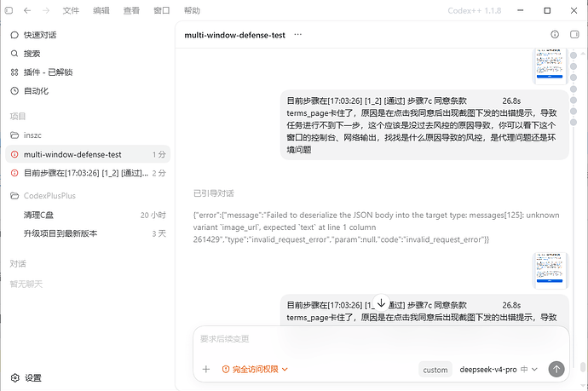Open the multi-window-defense-test conversation in sidebar

tap(88, 154)
